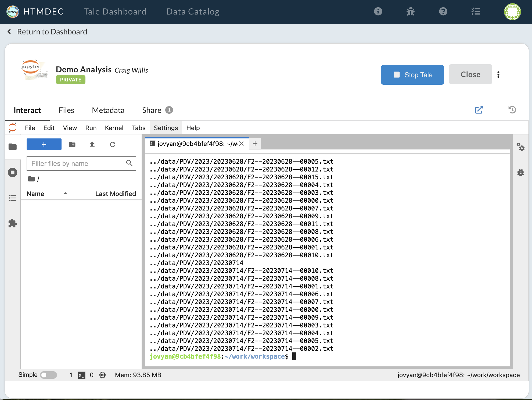Refresh the file list
This screenshot has width=532, height=400.
tap(113, 144)
